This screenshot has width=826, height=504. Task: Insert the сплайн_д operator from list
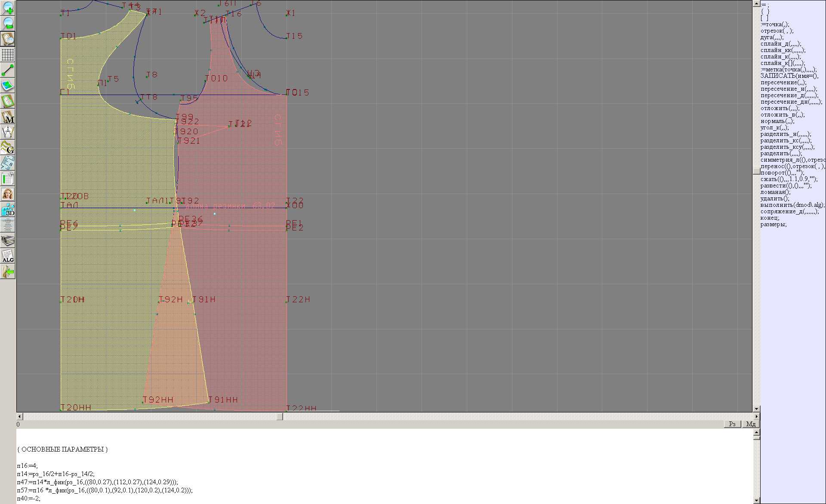(780, 44)
